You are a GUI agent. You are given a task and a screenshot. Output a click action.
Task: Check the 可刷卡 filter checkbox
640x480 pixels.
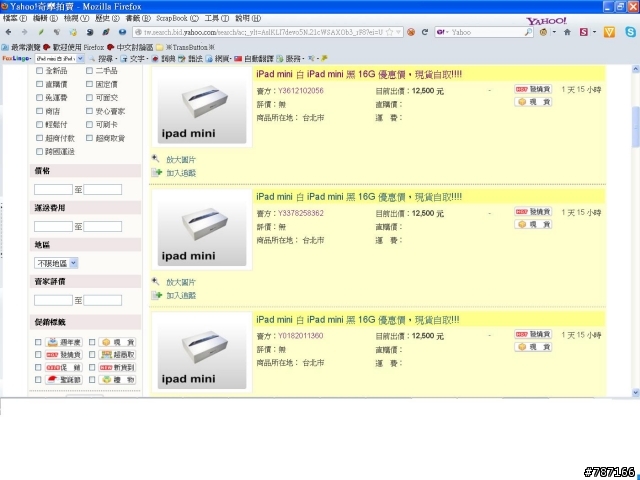pyautogui.click(x=89, y=124)
